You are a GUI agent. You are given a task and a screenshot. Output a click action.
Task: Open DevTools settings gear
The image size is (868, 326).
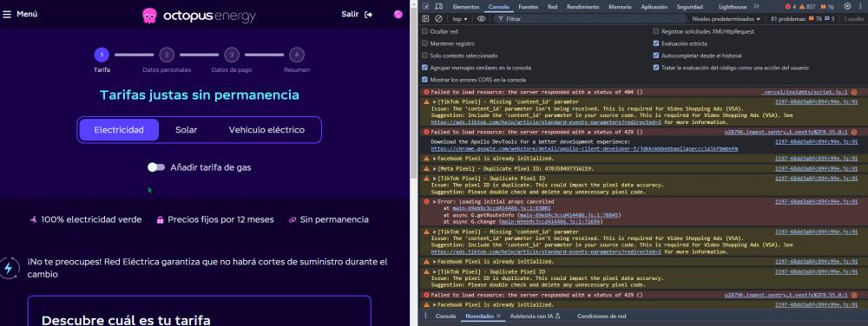click(x=847, y=7)
